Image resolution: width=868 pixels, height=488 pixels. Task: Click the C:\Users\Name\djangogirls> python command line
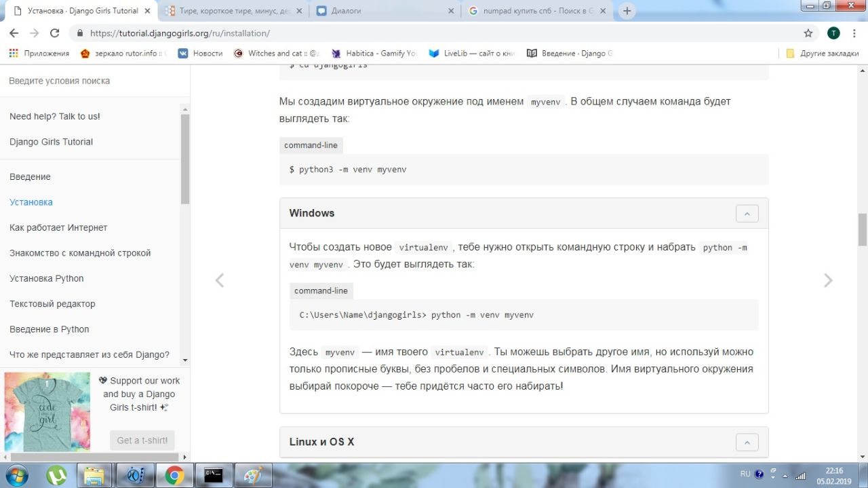[x=524, y=315]
